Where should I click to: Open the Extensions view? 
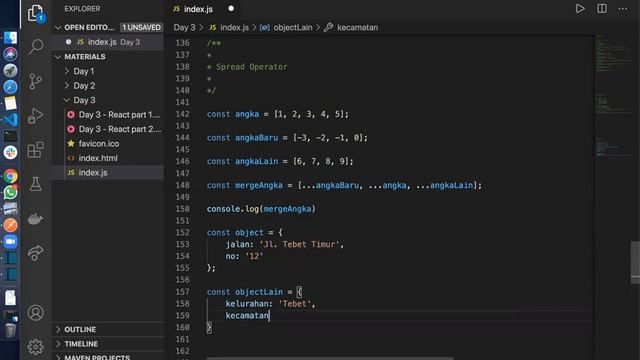(x=36, y=150)
